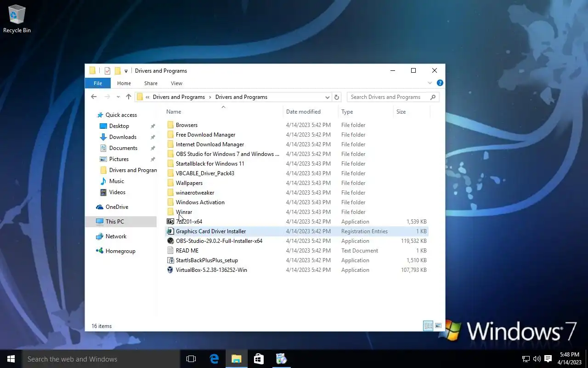
Task: Open the Recycle Bin desktop icon
Action: [17, 19]
